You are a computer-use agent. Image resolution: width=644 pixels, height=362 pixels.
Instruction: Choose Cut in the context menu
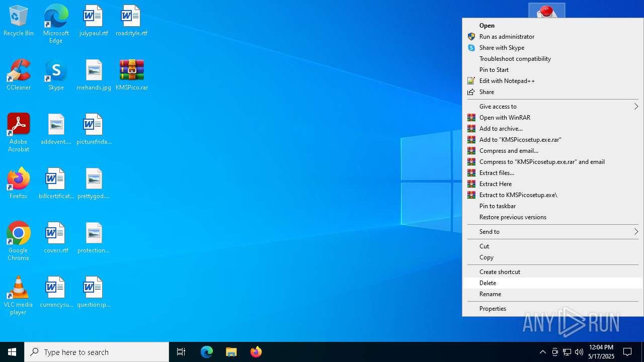[x=553, y=246]
